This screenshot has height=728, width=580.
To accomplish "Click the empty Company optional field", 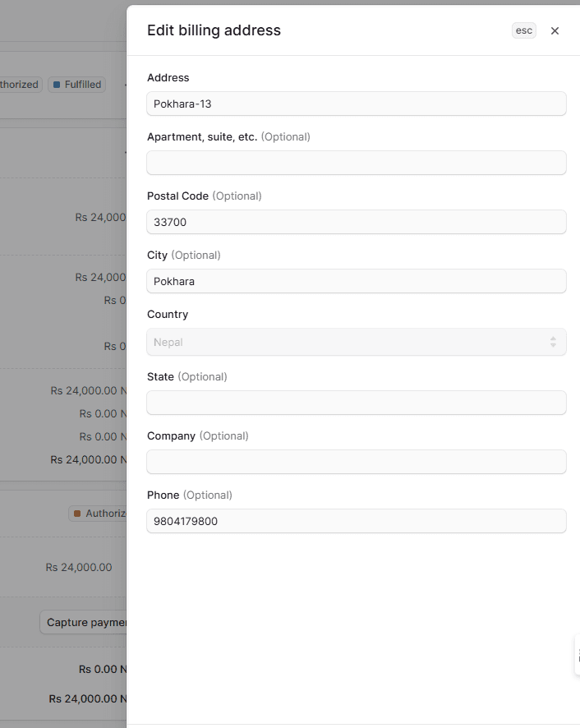I will coord(356,462).
